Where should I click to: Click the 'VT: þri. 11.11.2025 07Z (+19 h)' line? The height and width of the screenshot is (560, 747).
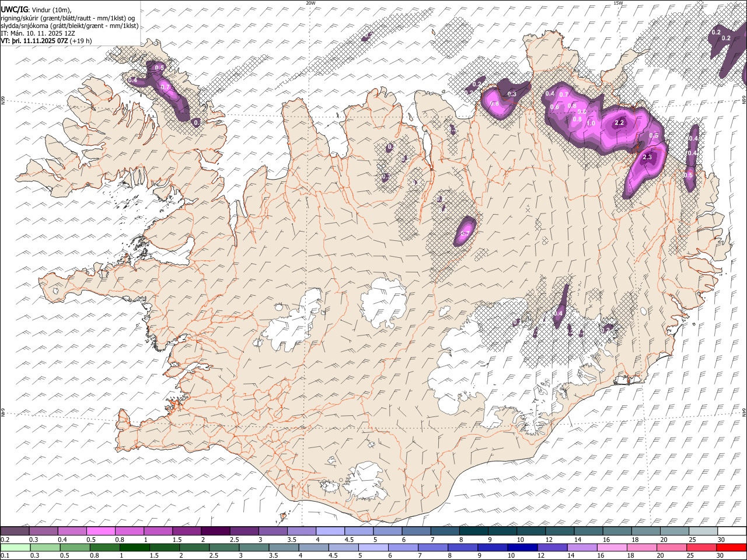[46, 41]
